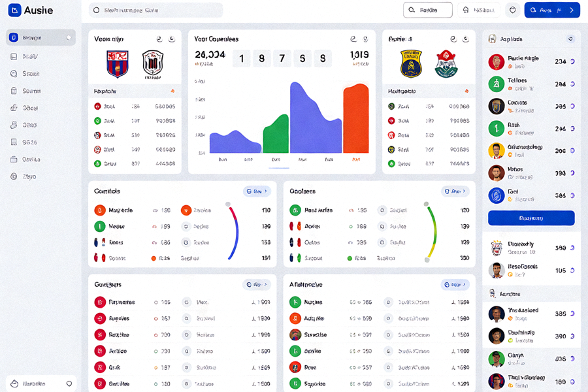
Task: Click the blue Ausite logo icon
Action: (x=14, y=10)
